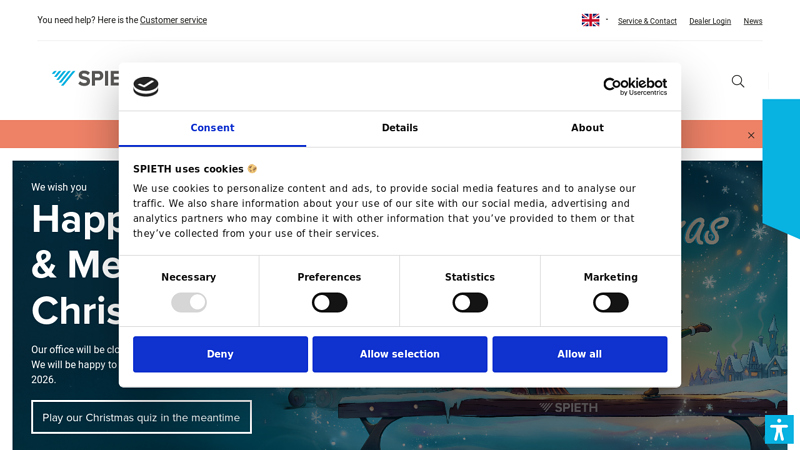Select the Consent tab

(212, 128)
